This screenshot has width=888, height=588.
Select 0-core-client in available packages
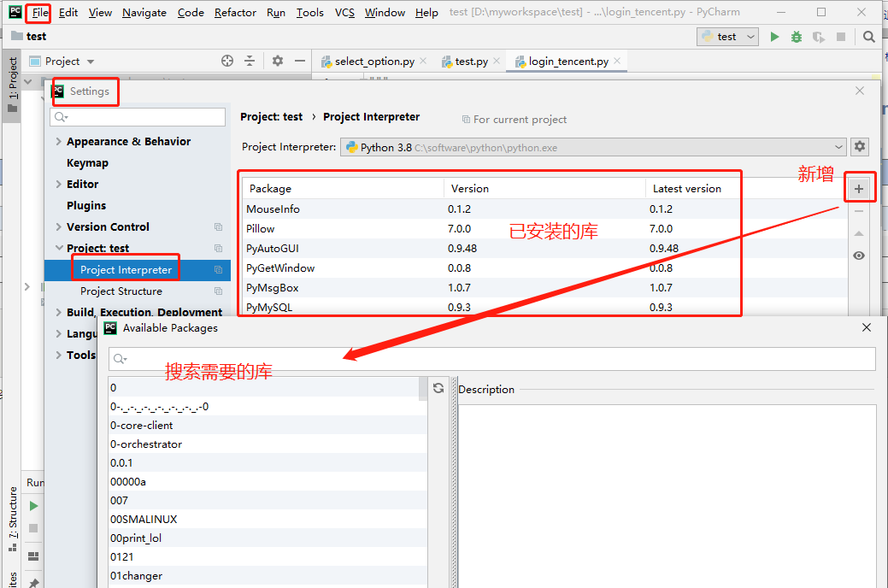pos(268,426)
